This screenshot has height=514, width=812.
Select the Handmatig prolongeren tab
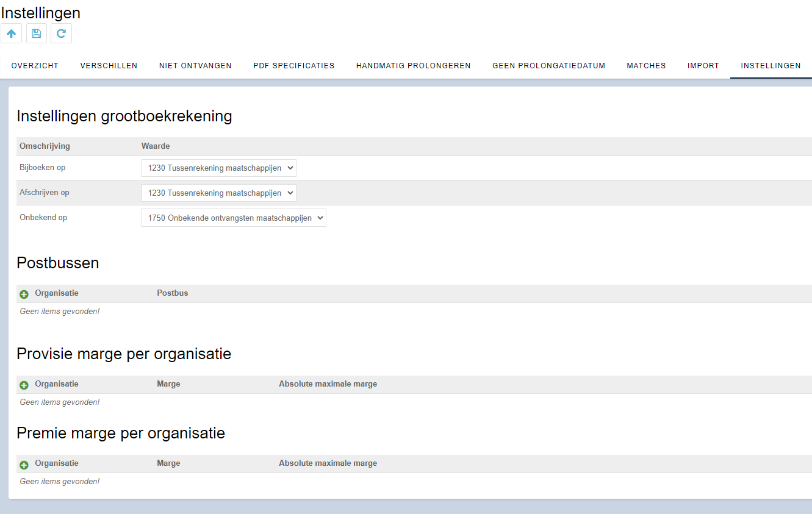[x=414, y=66]
